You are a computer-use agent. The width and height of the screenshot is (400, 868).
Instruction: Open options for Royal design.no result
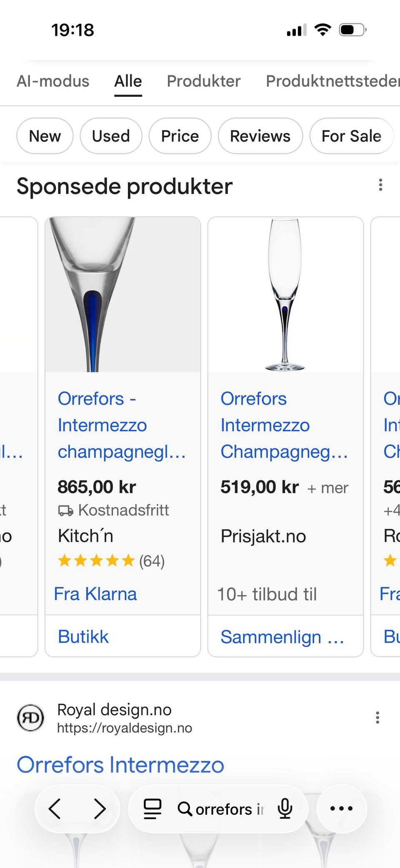pyautogui.click(x=377, y=717)
